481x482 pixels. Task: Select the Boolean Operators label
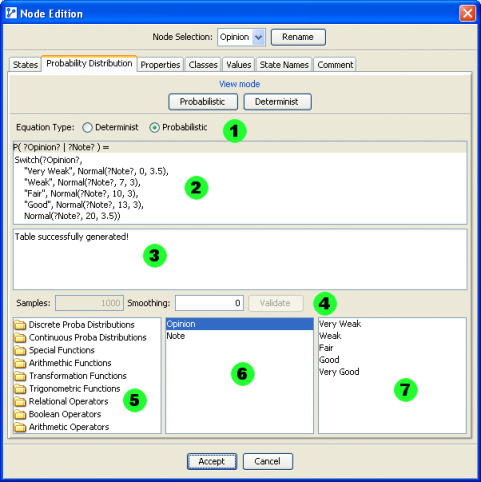point(65,414)
